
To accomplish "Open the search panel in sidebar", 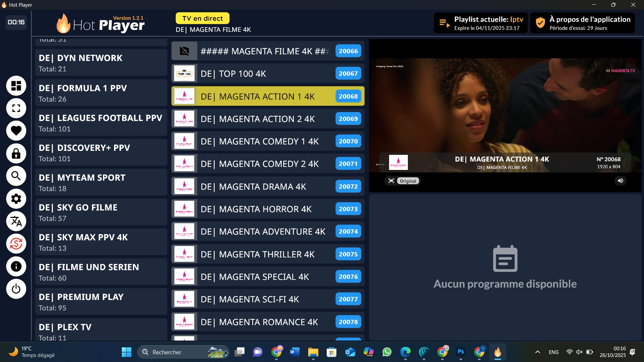I will (x=16, y=176).
